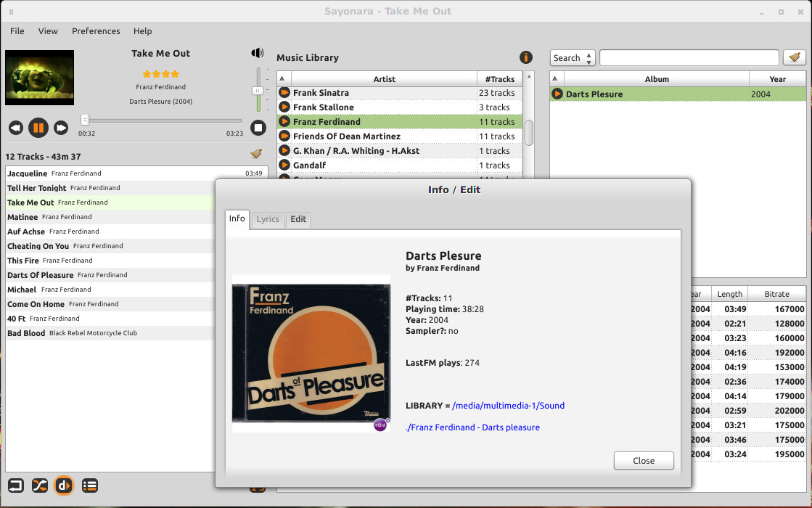
Task: Clear the playlist with the broom icon
Action: click(x=256, y=154)
